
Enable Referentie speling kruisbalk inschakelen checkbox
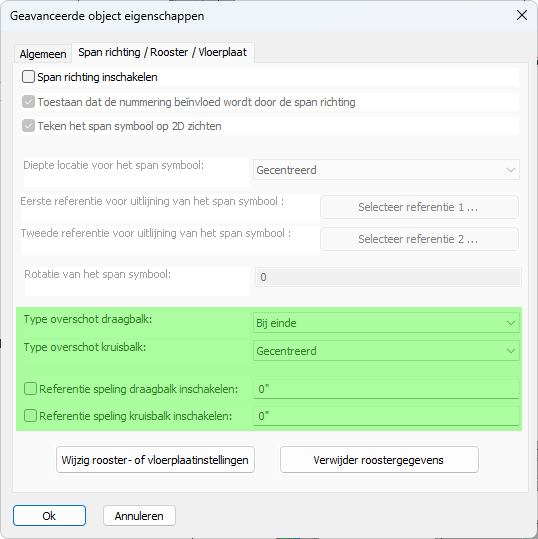click(30, 416)
